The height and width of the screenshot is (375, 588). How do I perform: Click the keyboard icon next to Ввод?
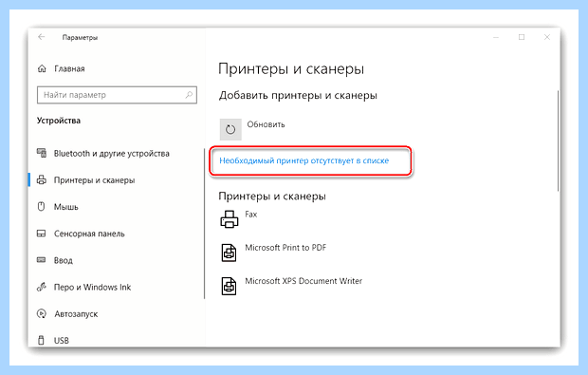pyautogui.click(x=41, y=260)
